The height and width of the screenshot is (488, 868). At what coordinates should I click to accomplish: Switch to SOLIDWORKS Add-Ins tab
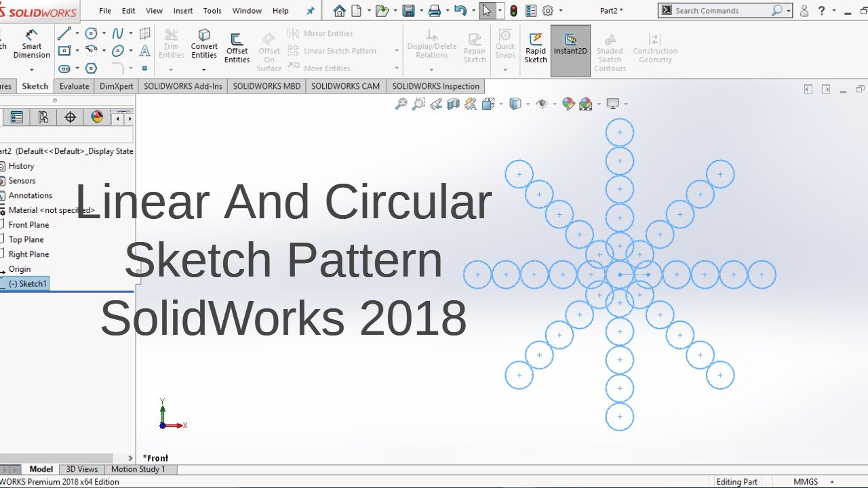click(x=183, y=86)
